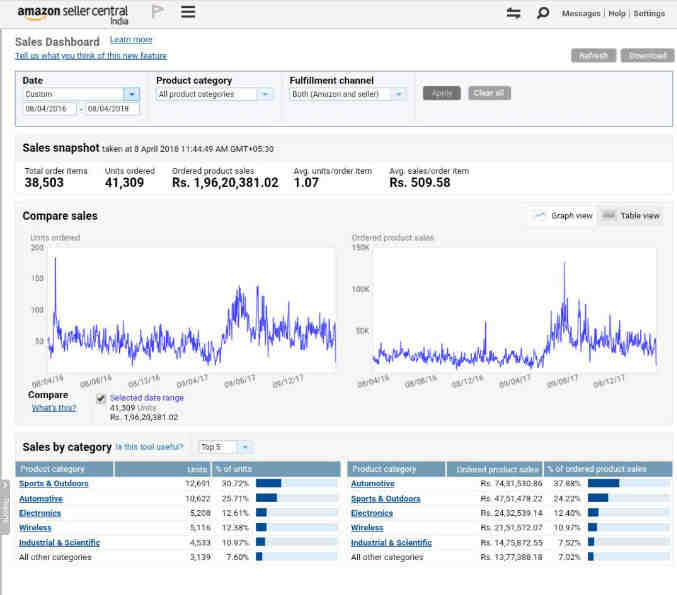677x595 pixels.
Task: Click the Amazon Seller Central logo
Action: [x=73, y=14]
